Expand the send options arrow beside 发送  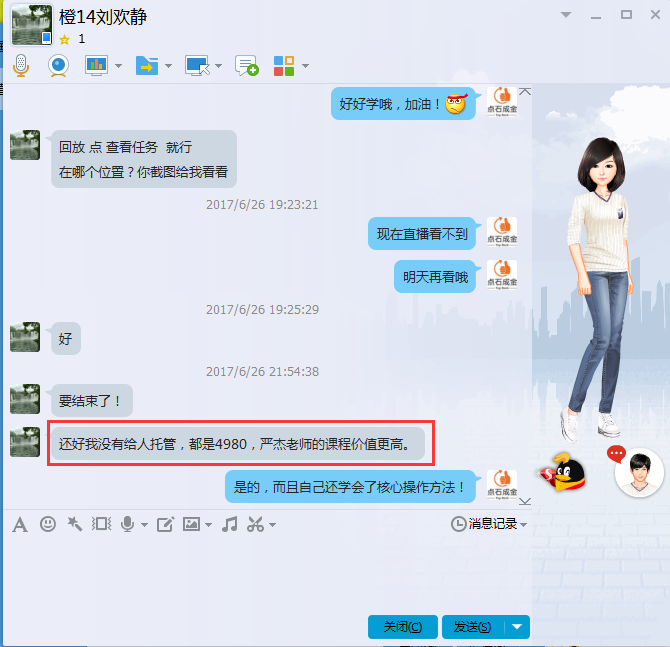click(x=517, y=627)
